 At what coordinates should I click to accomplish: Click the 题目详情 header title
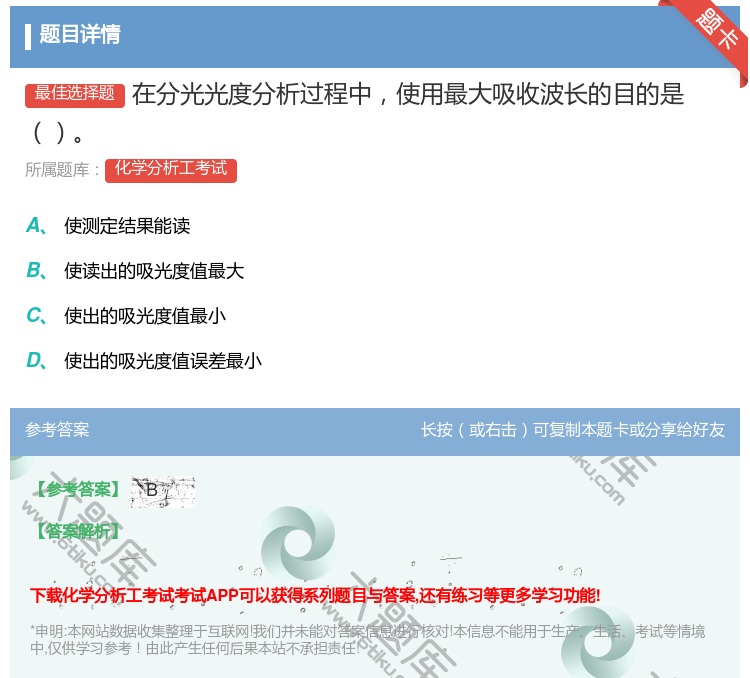click(x=80, y=34)
